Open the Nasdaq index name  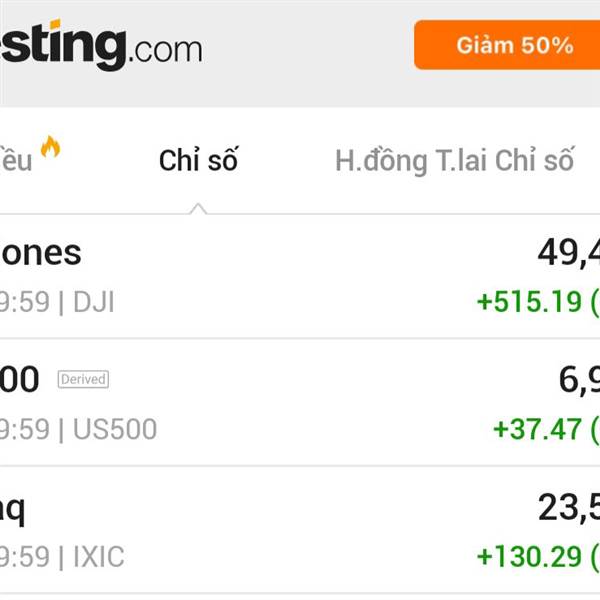pyautogui.click(x=13, y=508)
